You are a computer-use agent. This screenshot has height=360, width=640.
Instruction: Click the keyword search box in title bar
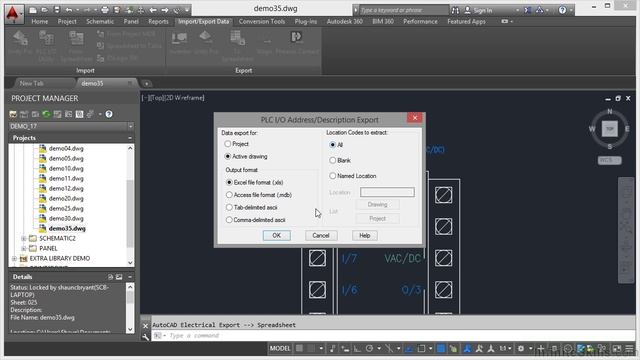404,10
